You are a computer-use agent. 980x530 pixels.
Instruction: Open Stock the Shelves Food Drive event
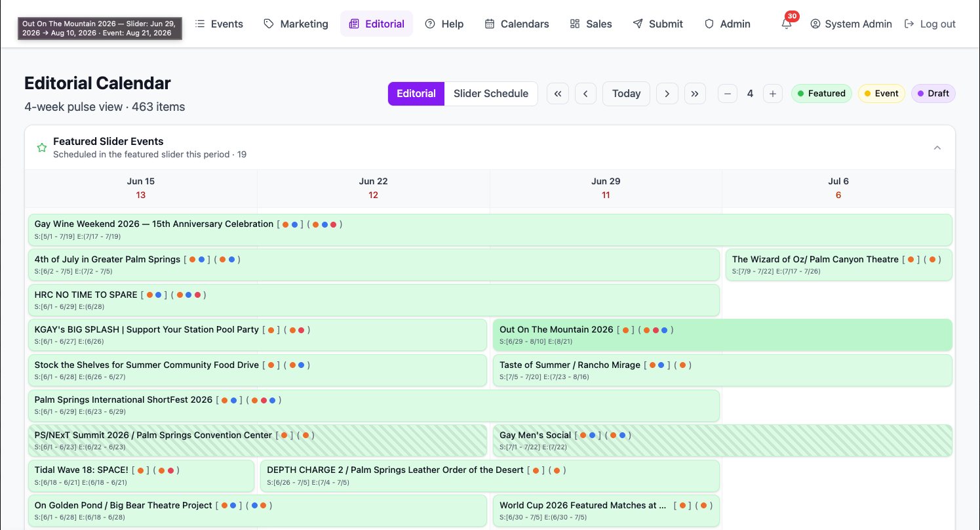coord(258,371)
